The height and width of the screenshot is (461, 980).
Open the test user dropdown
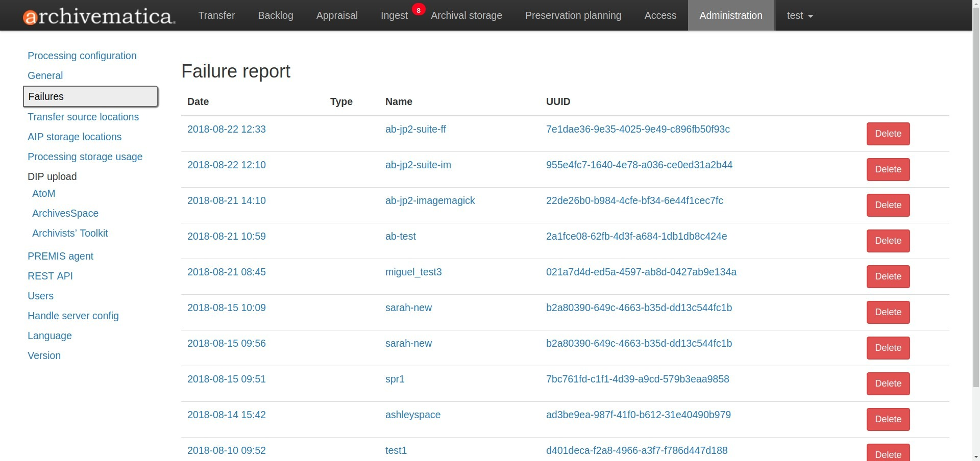coord(799,15)
